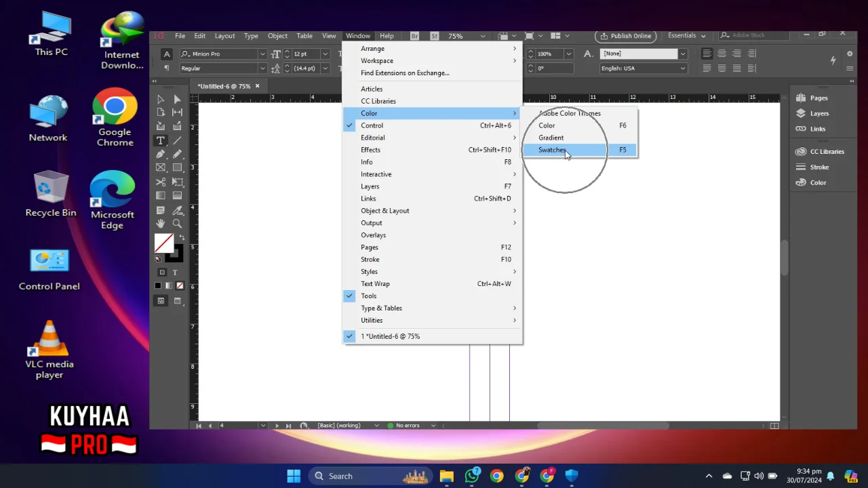
Task: Choose Layers in the Window menu
Action: pyautogui.click(x=432, y=186)
